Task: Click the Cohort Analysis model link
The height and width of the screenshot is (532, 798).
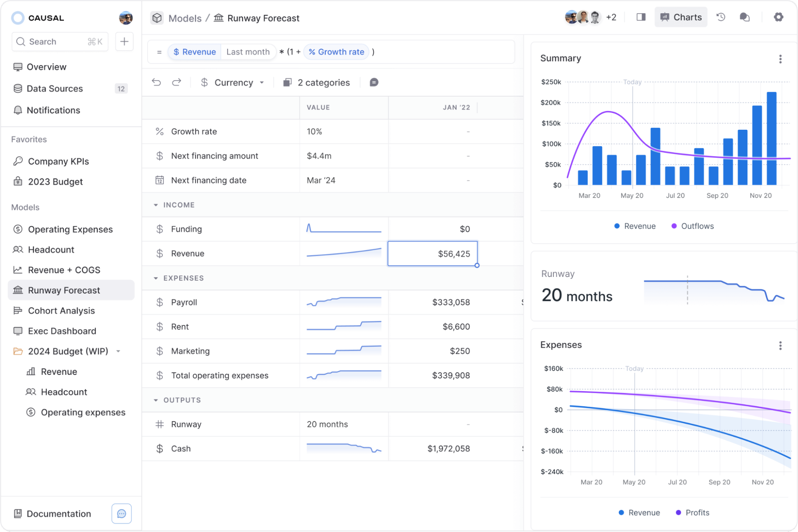Action: (61, 310)
